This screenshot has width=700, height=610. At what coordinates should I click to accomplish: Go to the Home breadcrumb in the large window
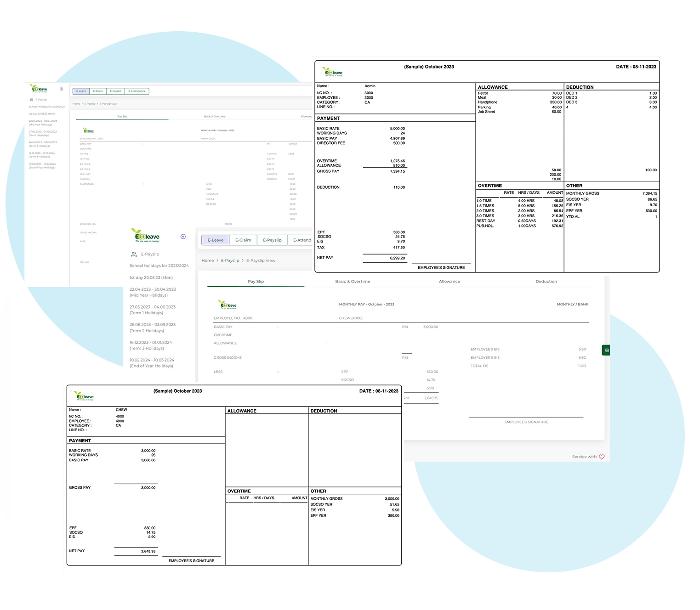(x=208, y=260)
